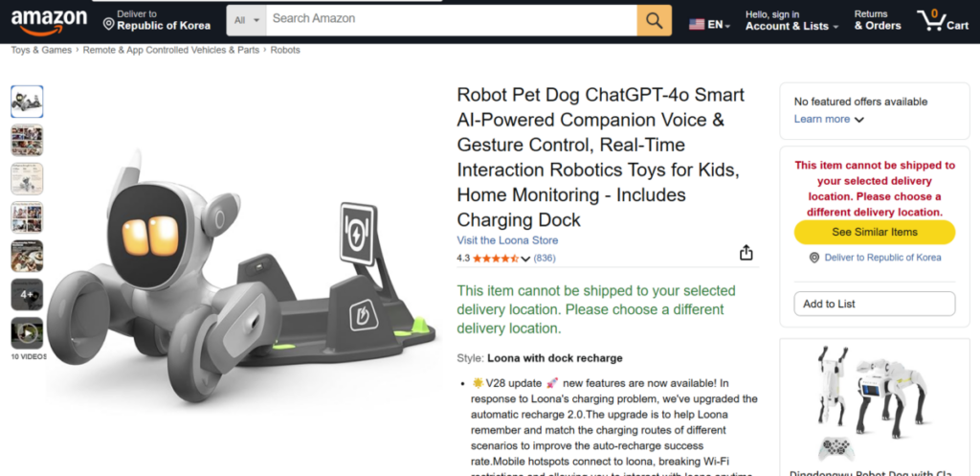Click the star rating icons
980x476 pixels.
coord(495,259)
